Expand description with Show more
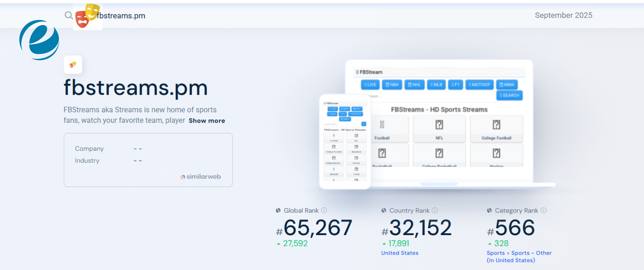 tap(207, 120)
